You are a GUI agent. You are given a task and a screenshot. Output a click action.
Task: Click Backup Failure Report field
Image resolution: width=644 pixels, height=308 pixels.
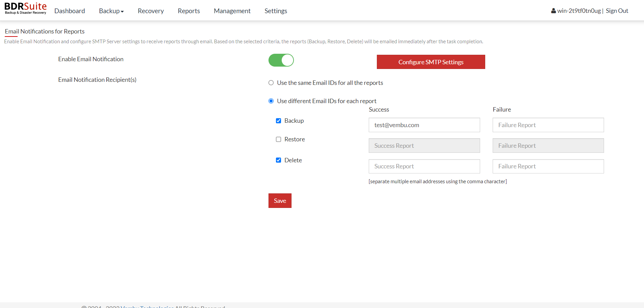548,125
